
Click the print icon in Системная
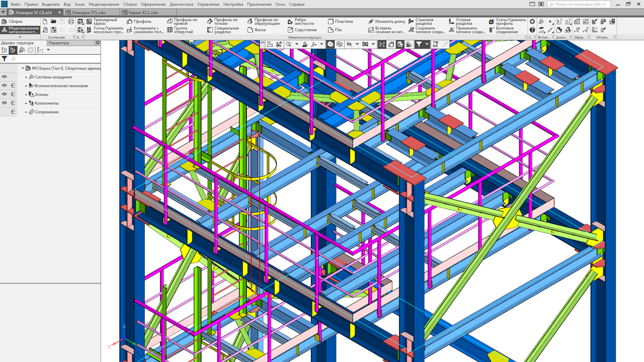coord(71,21)
